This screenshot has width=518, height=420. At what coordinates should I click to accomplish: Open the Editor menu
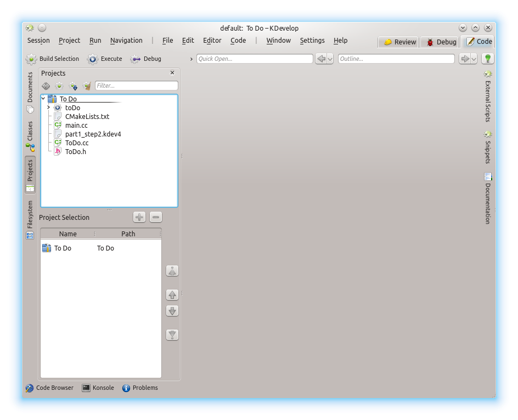212,40
